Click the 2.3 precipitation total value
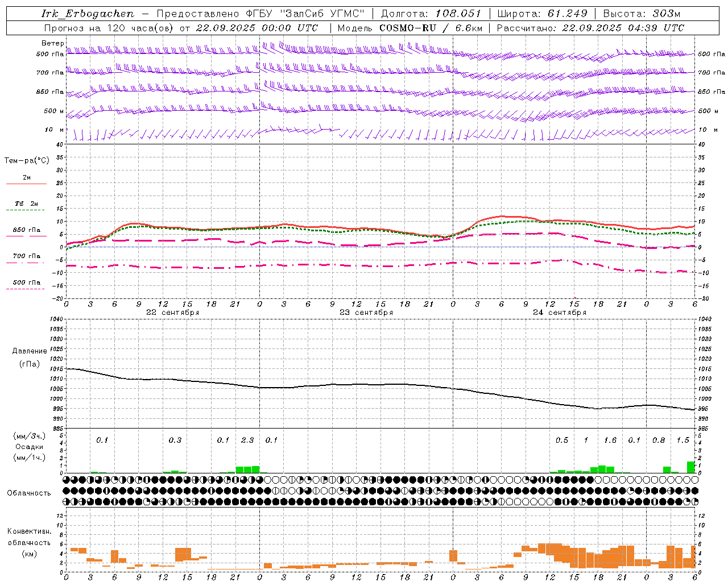This screenshot has width=728, height=582. (247, 440)
